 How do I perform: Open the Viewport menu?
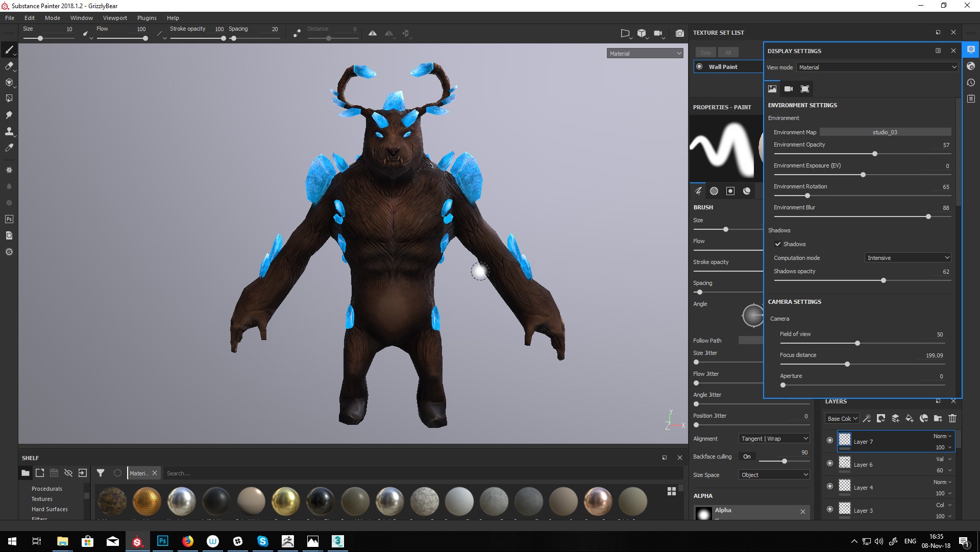click(115, 18)
